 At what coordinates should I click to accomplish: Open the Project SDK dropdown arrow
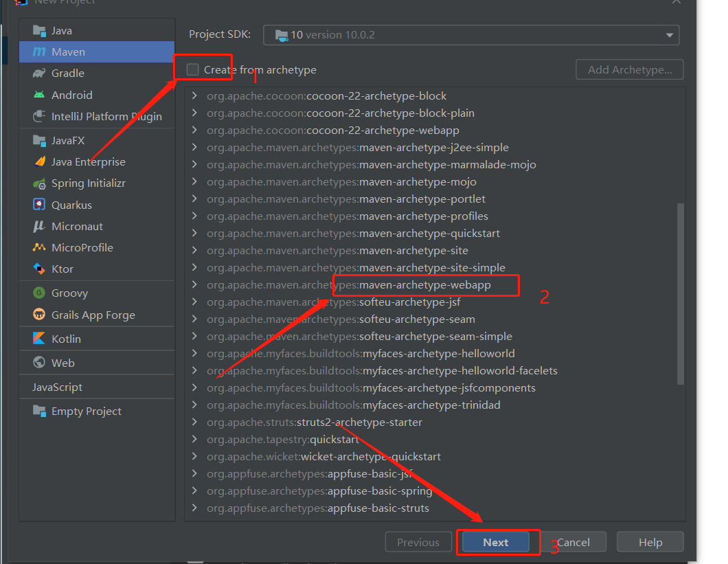(x=669, y=35)
